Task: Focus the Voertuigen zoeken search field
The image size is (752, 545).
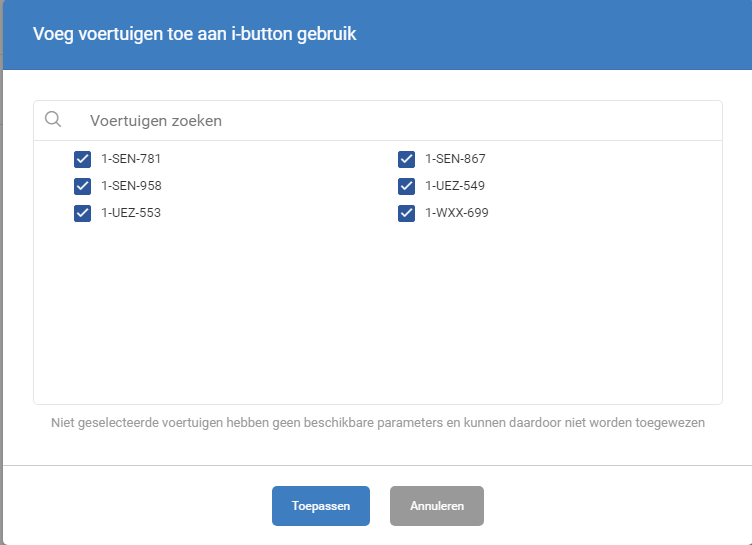Action: pos(378,120)
